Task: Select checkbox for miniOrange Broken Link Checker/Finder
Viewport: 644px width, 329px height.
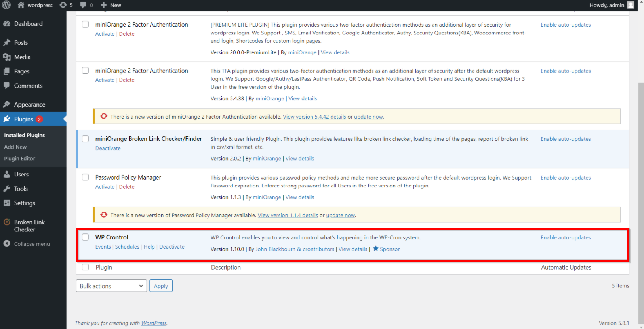Action: click(x=85, y=138)
